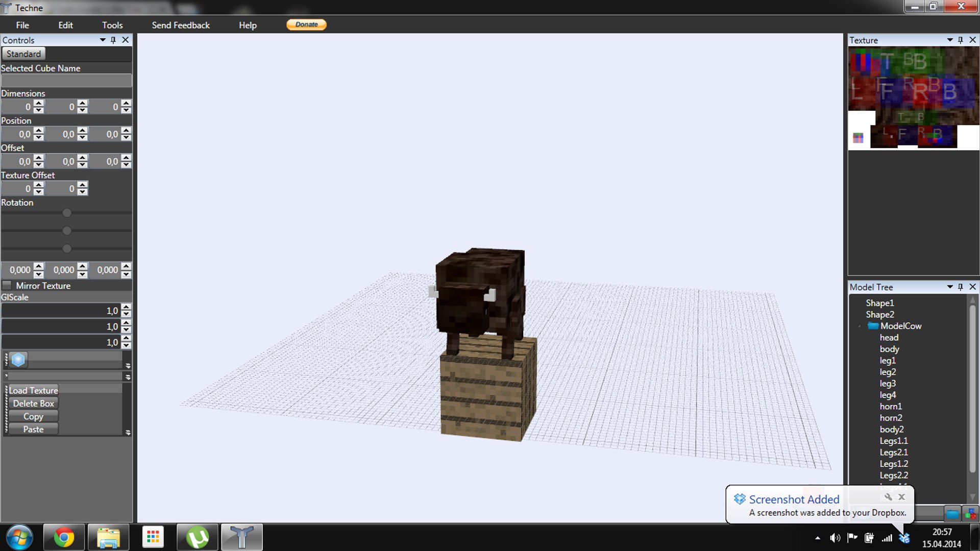This screenshot has height=551, width=980.
Task: Open the Send Feedback menu
Action: click(181, 25)
